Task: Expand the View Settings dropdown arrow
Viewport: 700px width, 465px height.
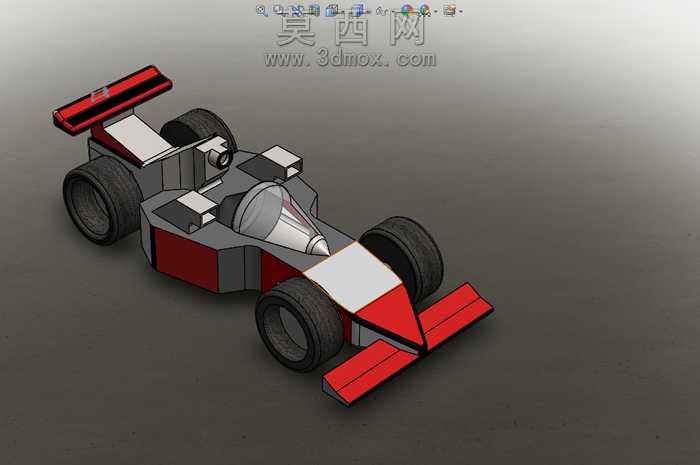Action: (461, 12)
